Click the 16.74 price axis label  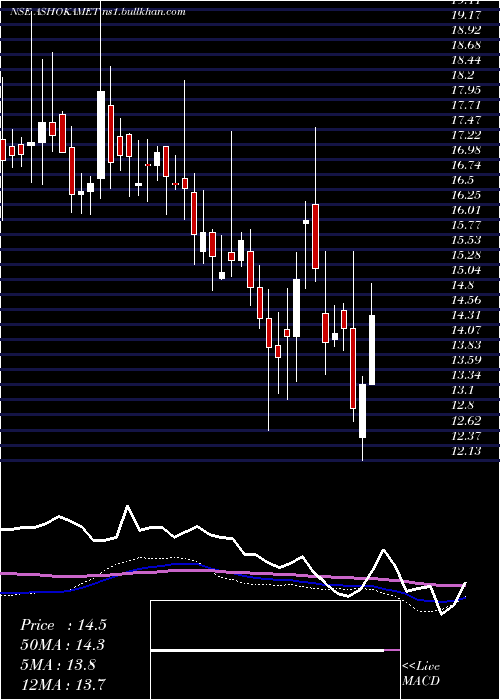(466, 165)
